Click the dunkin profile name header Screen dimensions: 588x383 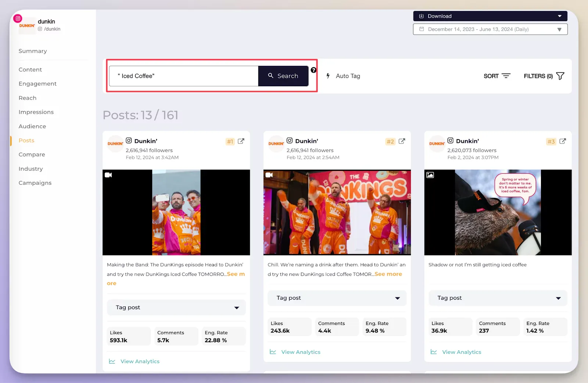coord(46,21)
